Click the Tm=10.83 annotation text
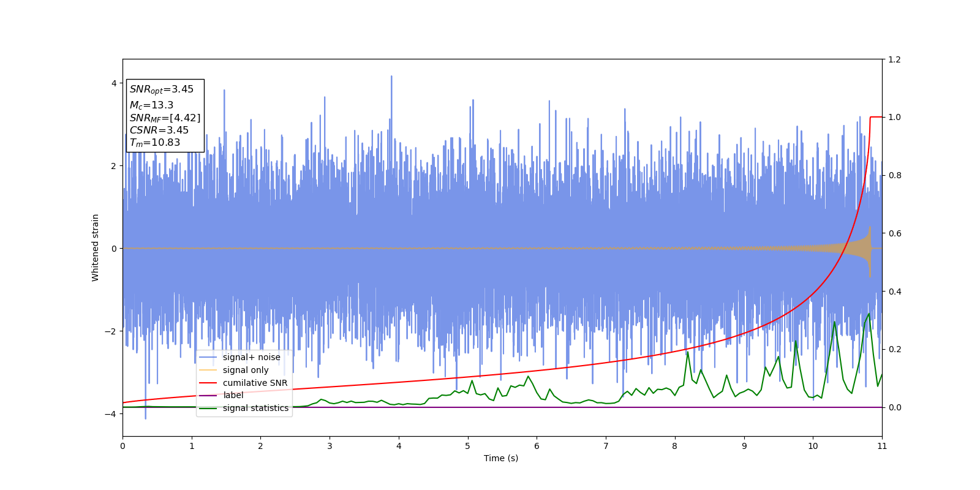This screenshot has height=490, width=980. point(154,143)
